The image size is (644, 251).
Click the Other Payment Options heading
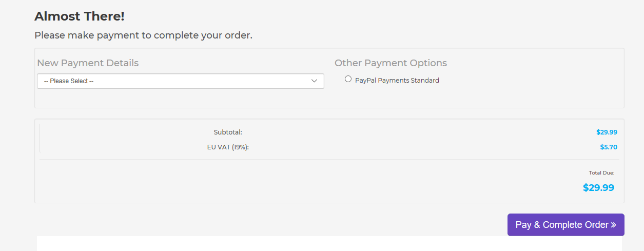[x=391, y=63]
